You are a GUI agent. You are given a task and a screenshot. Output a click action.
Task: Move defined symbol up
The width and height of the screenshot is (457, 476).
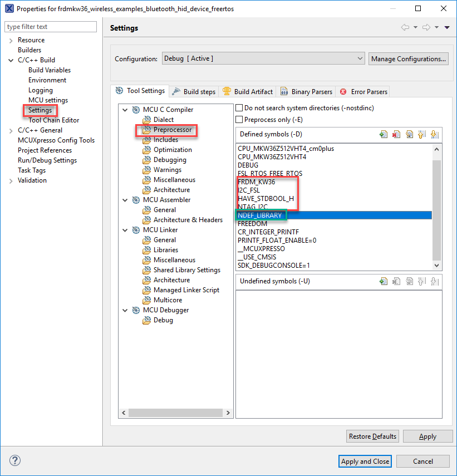point(422,134)
